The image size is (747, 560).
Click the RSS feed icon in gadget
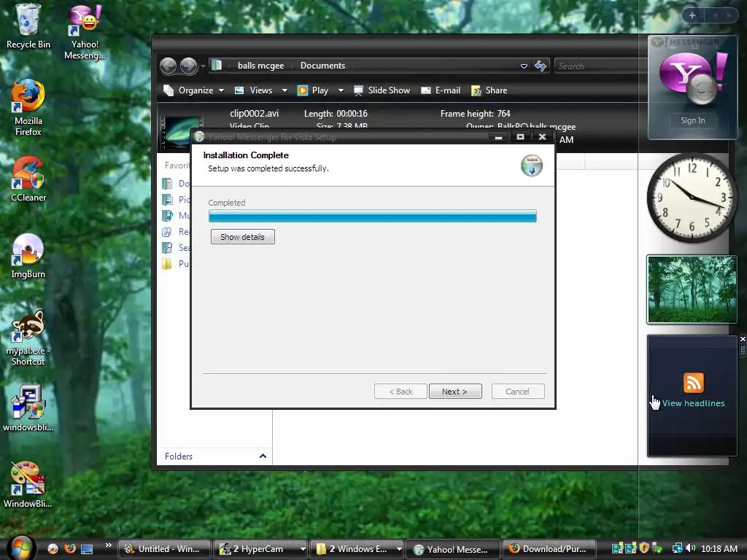(x=694, y=382)
